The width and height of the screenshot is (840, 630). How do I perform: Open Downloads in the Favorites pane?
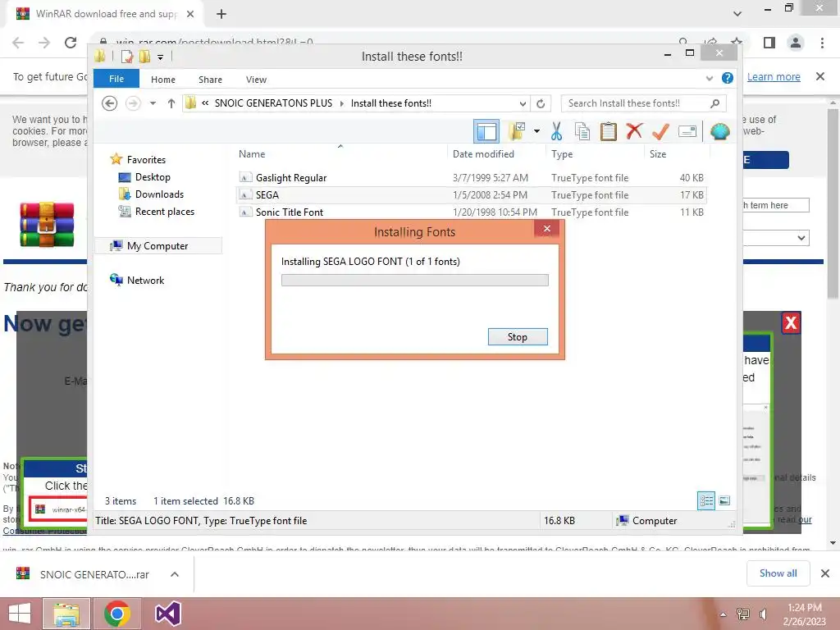click(159, 194)
